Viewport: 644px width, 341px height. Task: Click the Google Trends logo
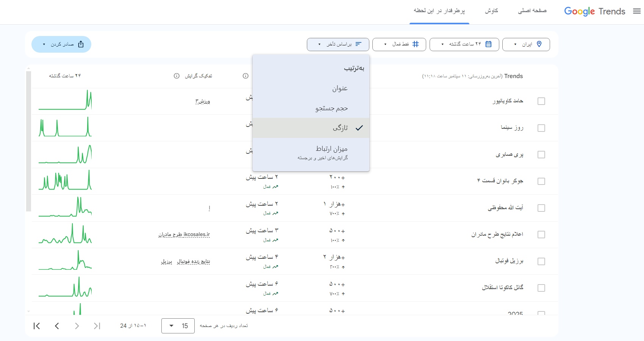tap(595, 11)
